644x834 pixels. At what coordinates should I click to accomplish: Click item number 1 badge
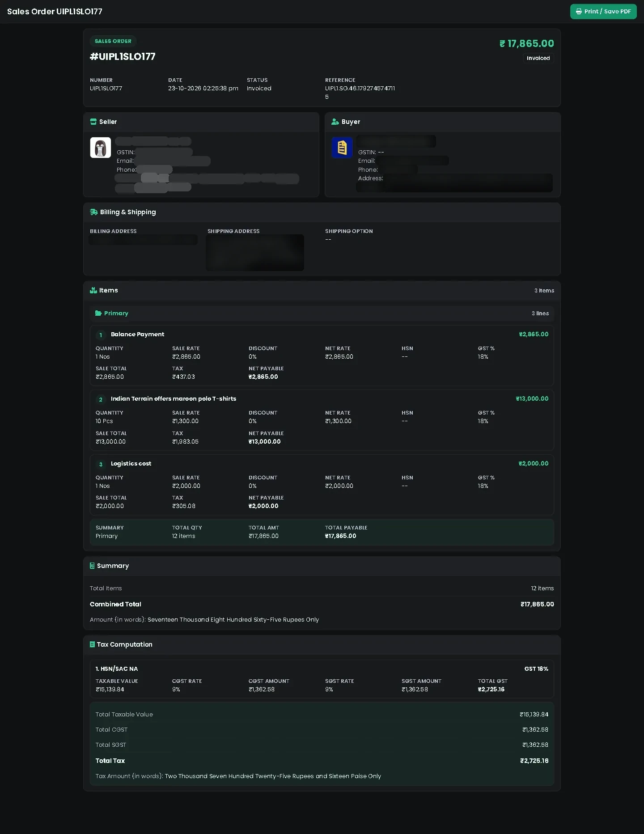[101, 335]
